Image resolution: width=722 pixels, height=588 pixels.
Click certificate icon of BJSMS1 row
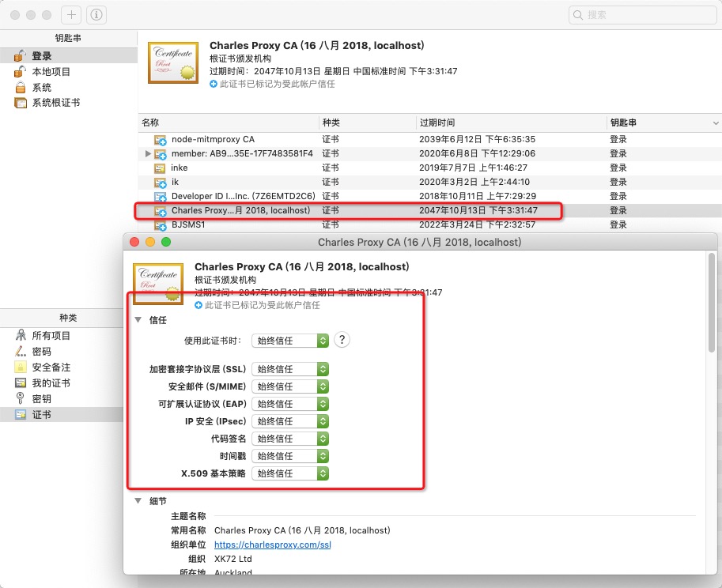[x=161, y=225]
